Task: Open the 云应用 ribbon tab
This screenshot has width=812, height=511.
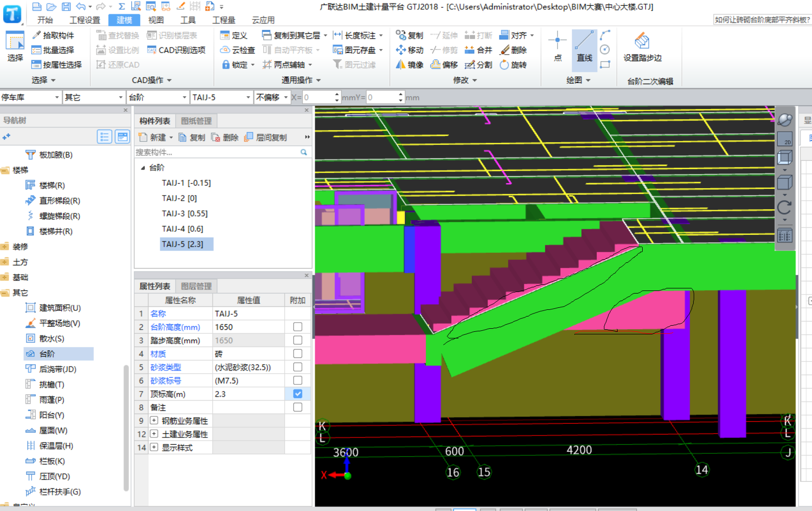Action: 263,20
